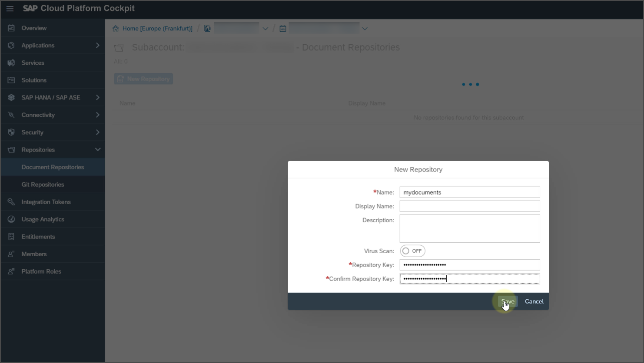The width and height of the screenshot is (644, 363).
Task: Open Entitlements via its sidebar icon
Action: pos(11,236)
